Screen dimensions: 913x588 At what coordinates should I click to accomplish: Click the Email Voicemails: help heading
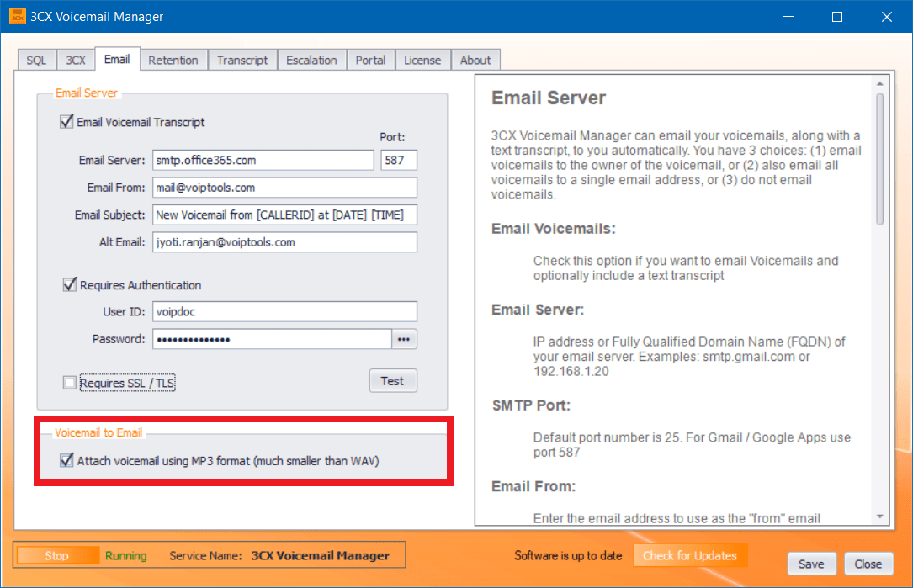[553, 228]
